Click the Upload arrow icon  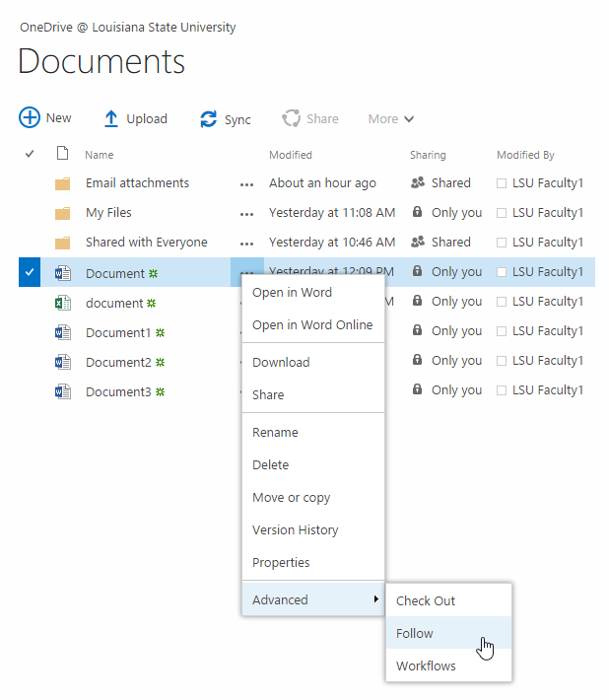[111, 118]
